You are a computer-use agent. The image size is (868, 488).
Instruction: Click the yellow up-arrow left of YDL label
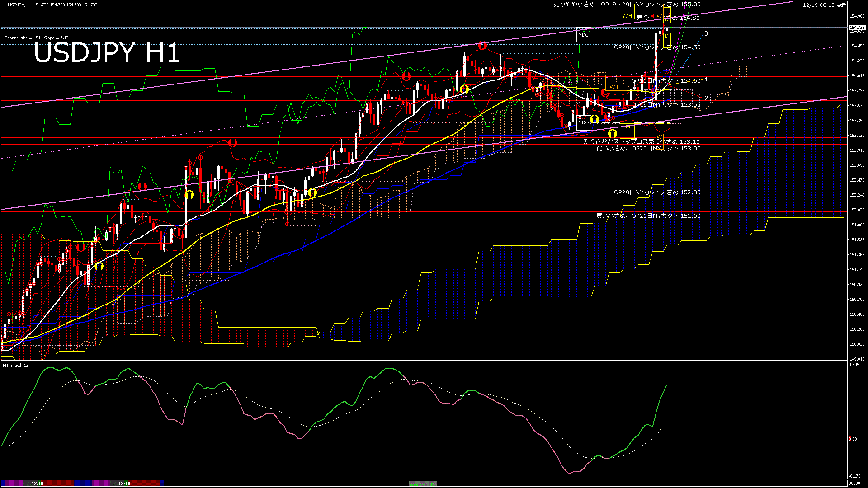[613, 133]
